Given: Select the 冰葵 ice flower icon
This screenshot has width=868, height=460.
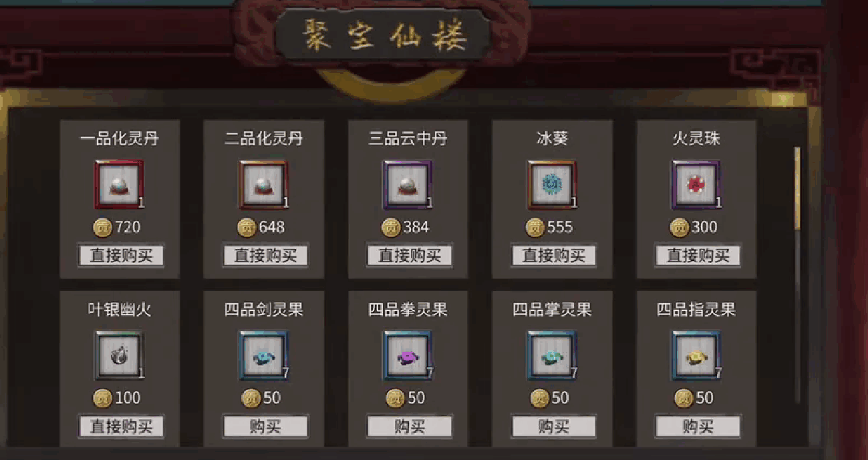Looking at the screenshot, I should (552, 184).
